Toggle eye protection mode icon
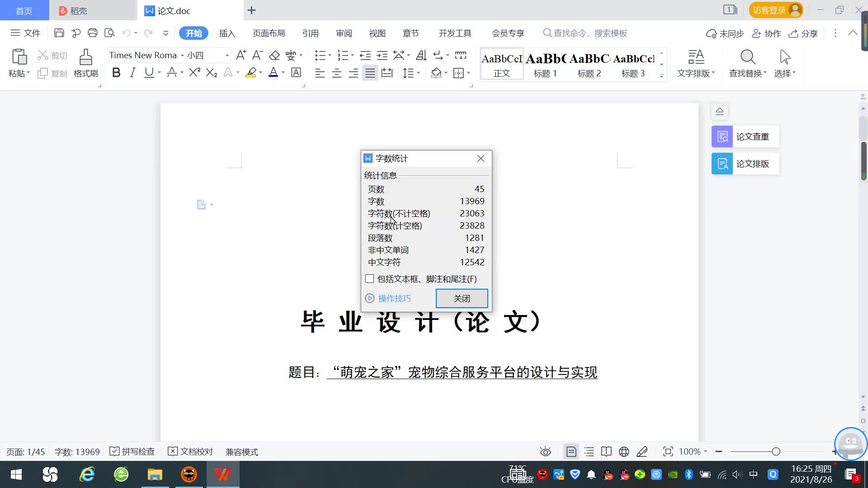The width and height of the screenshot is (868, 488). [545, 451]
